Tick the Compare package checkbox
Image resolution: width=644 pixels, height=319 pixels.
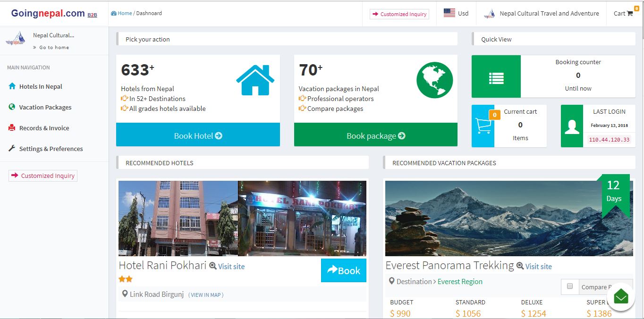pos(570,286)
